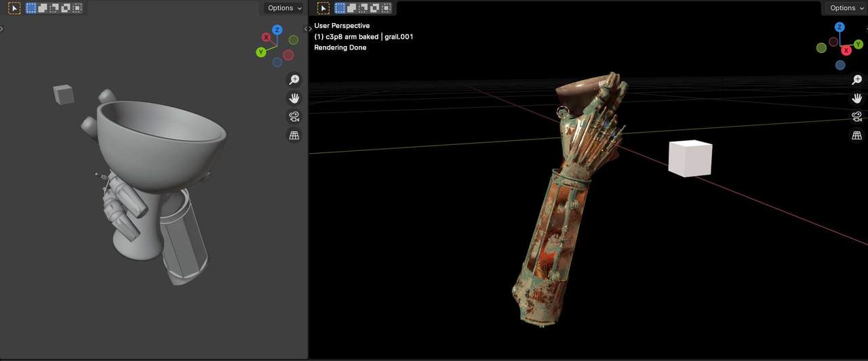Expand the toolbar arrow at left viewport's left edge
The width and height of the screenshot is (868, 361).
pos(2,28)
